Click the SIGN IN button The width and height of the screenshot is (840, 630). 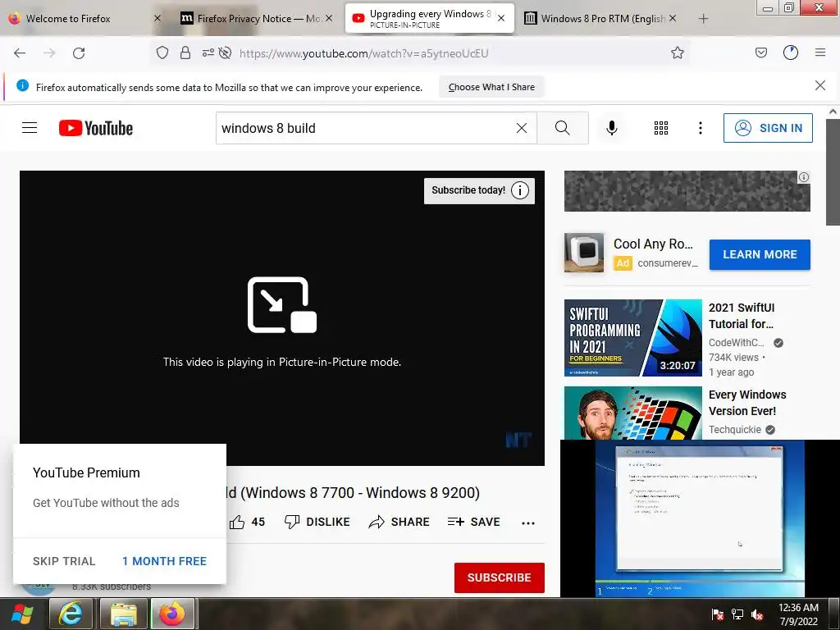768,128
